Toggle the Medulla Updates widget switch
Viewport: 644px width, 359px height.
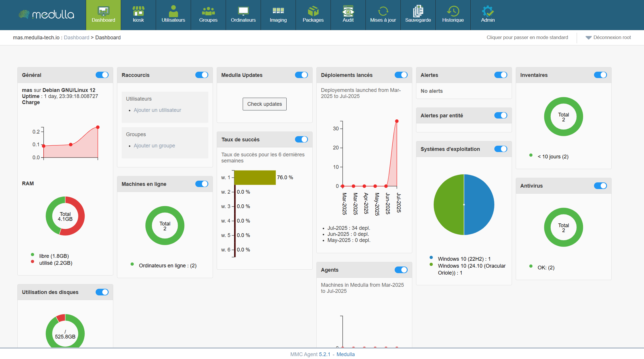301,75
